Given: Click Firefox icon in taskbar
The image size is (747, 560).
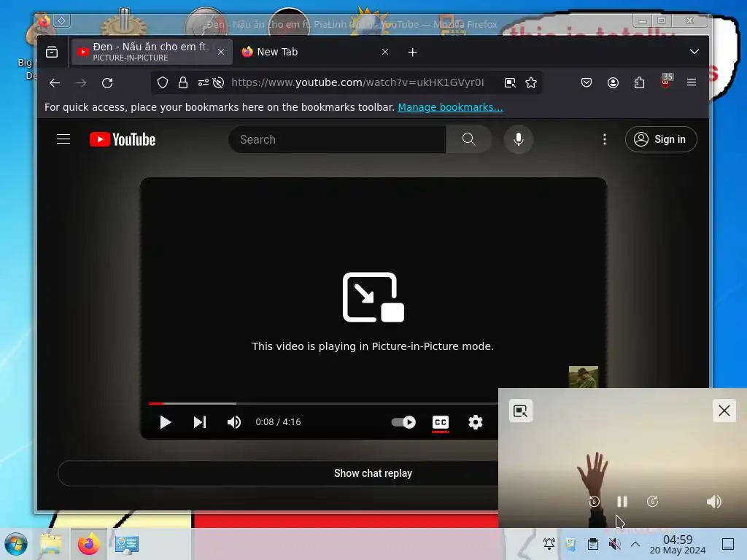Looking at the screenshot, I should click(88, 544).
